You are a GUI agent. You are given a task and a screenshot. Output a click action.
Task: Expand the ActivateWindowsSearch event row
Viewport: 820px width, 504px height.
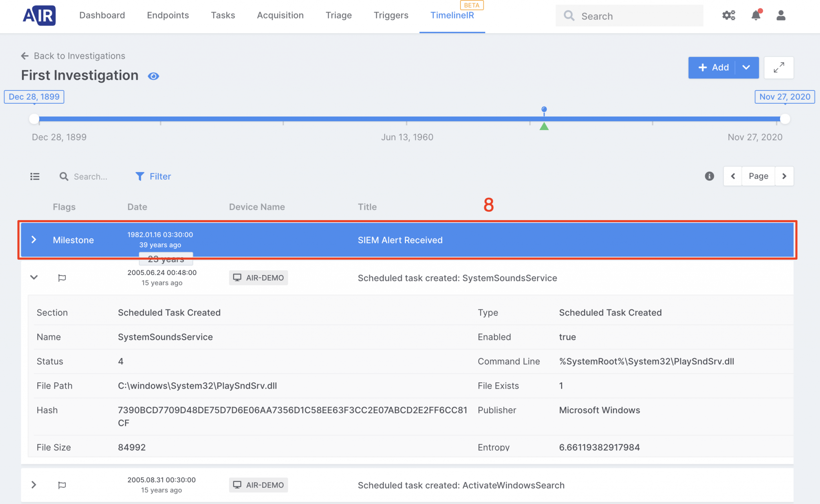click(x=34, y=485)
